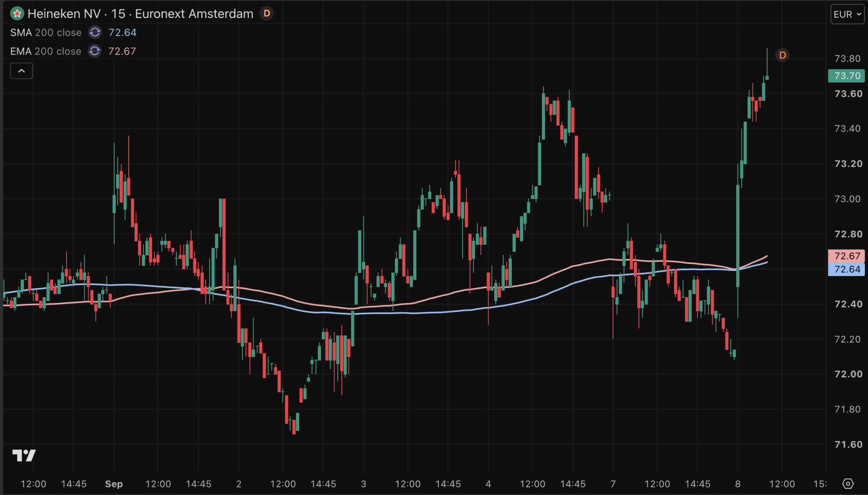Click the 73.20 price axis label

[x=848, y=164]
